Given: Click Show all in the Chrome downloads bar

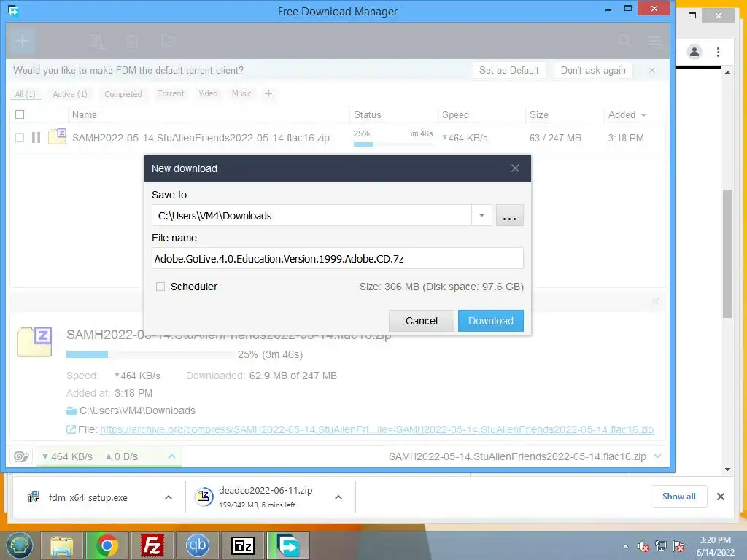Looking at the screenshot, I should (679, 496).
